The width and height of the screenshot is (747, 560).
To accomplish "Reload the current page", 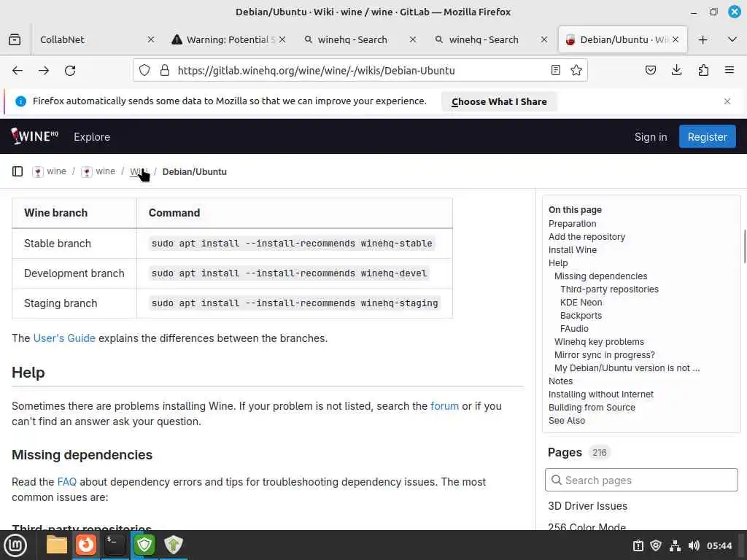I will click(70, 71).
